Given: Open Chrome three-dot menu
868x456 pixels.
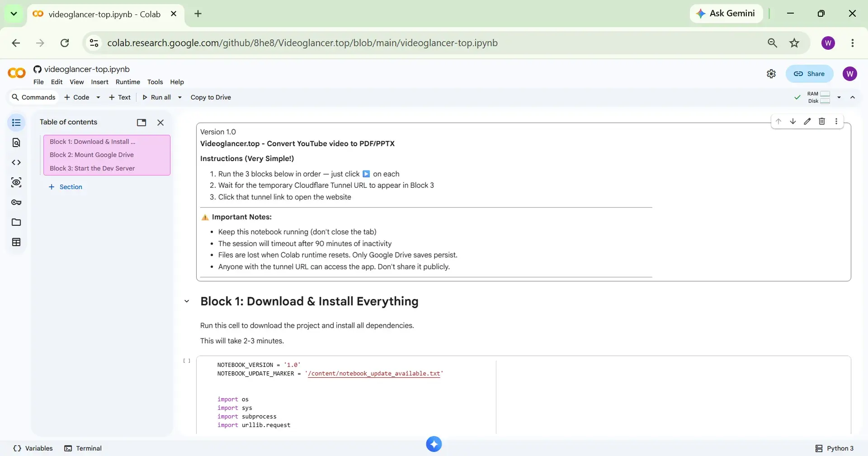Looking at the screenshot, I should (853, 43).
